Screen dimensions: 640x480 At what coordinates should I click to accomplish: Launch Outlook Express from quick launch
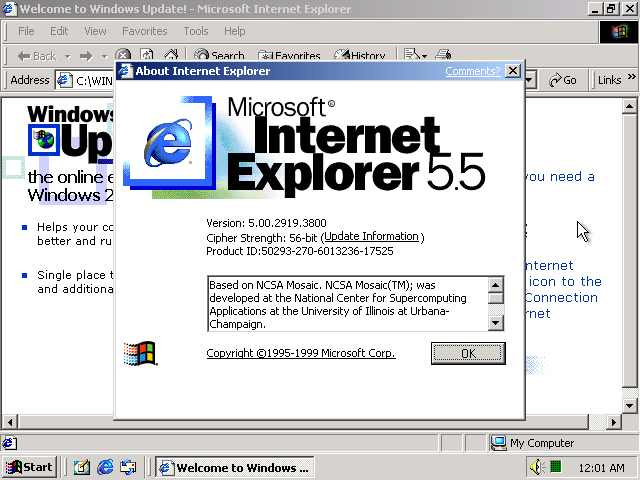(128, 467)
